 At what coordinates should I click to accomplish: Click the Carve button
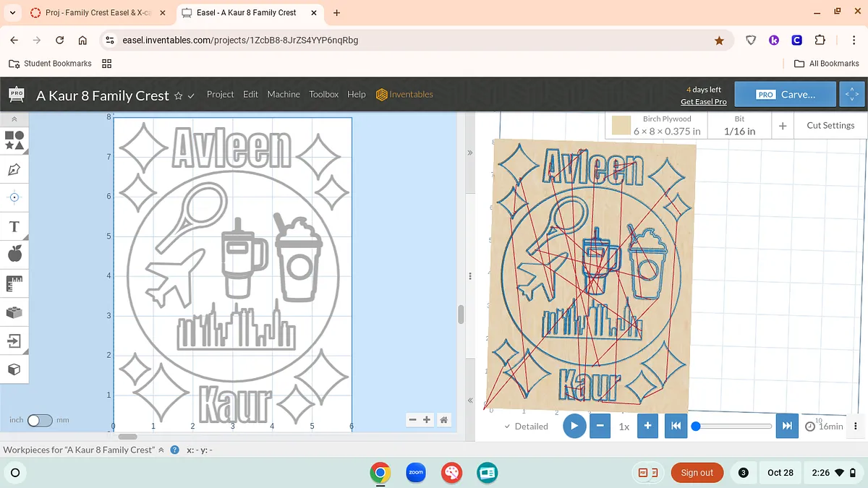pyautogui.click(x=786, y=94)
